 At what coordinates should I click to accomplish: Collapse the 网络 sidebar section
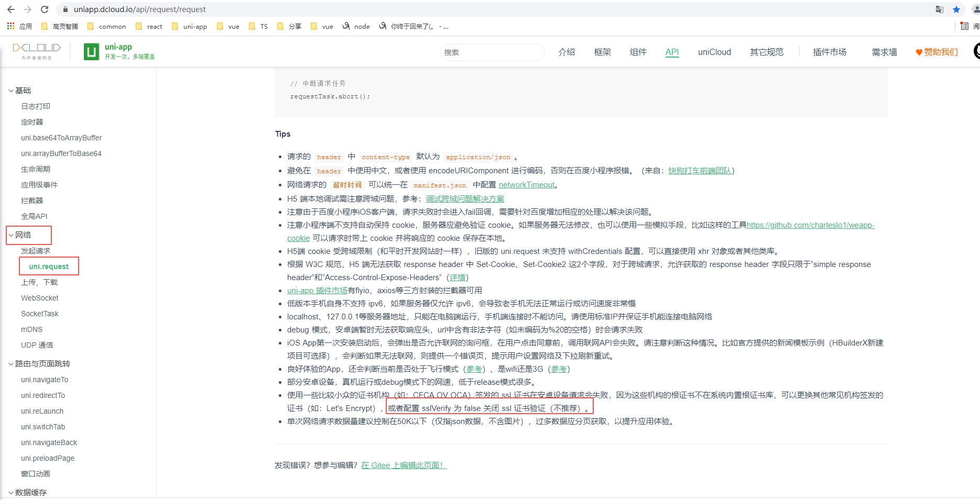coord(11,235)
